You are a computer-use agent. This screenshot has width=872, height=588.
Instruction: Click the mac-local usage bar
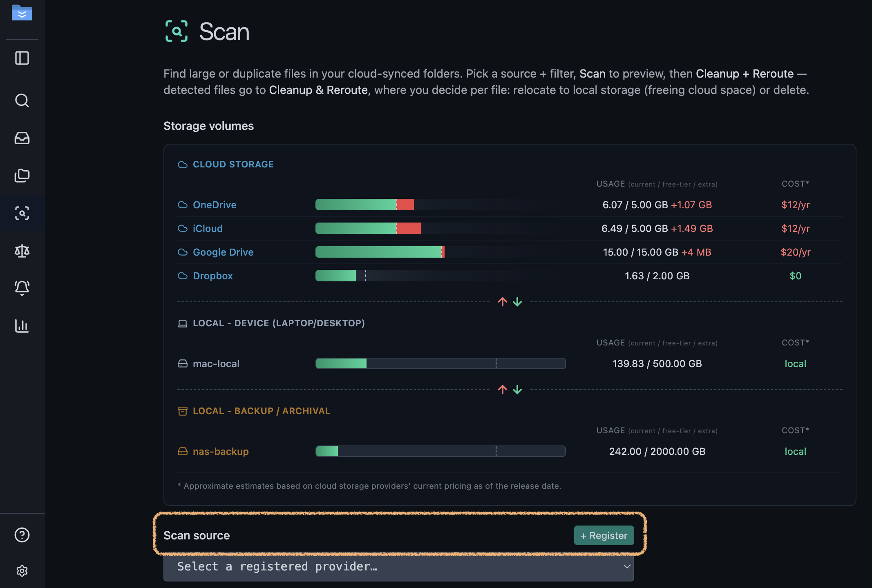440,364
